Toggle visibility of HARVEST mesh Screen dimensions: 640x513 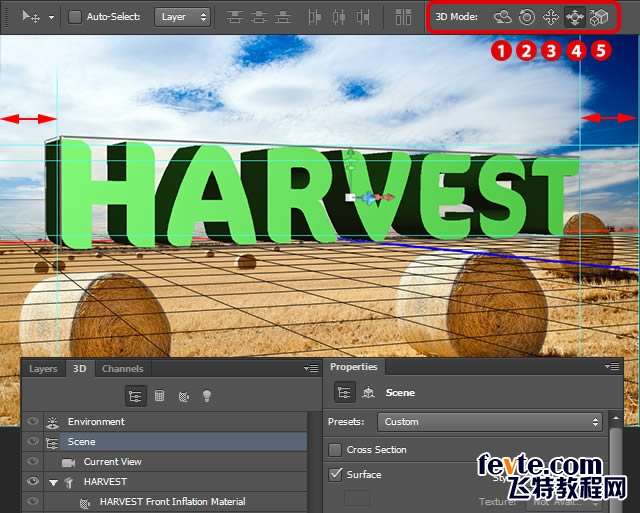click(x=33, y=481)
